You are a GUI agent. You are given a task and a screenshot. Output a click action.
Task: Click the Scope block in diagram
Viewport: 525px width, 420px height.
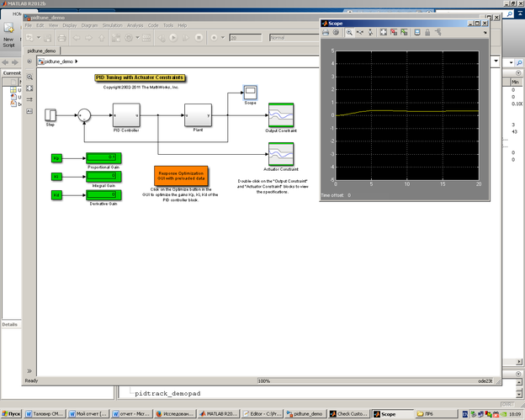[x=250, y=92]
